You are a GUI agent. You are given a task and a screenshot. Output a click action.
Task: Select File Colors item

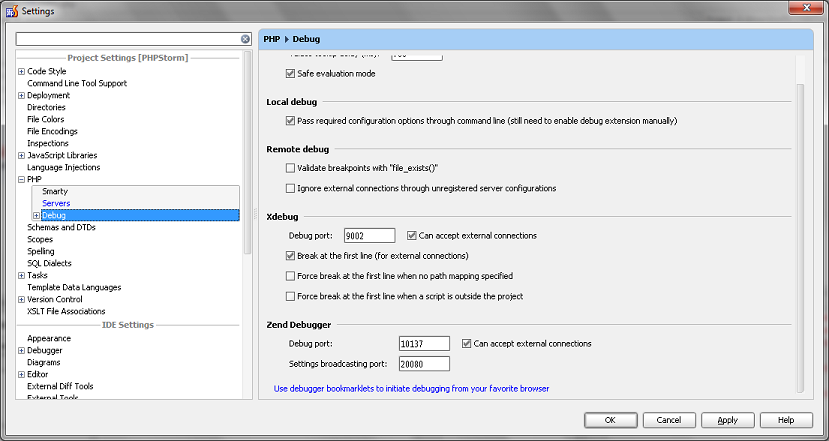click(45, 120)
